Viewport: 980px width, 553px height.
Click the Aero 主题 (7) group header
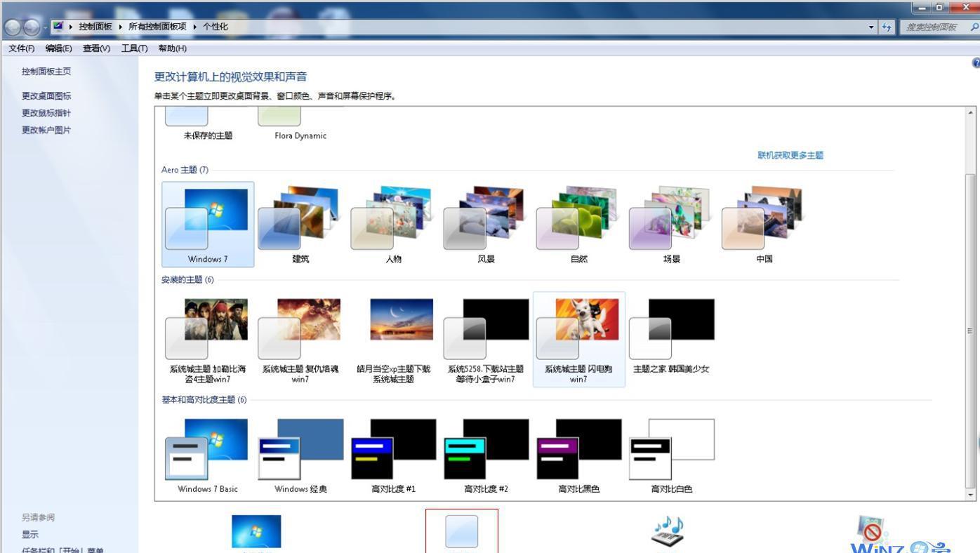coord(185,170)
